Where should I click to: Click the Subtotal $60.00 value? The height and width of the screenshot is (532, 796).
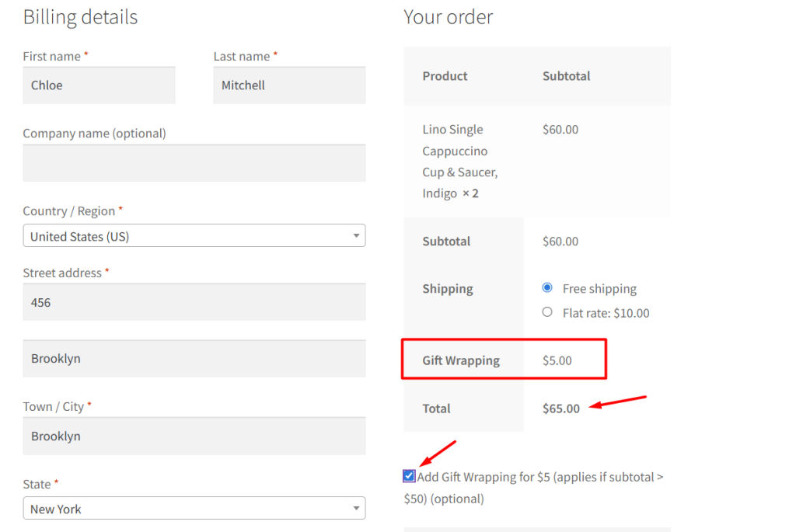[x=560, y=241]
